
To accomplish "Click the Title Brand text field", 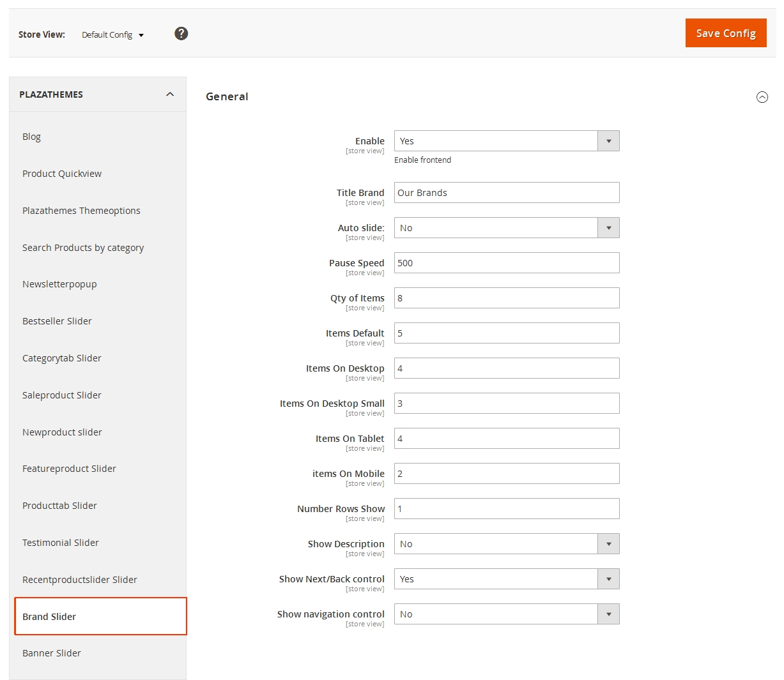I will point(506,193).
